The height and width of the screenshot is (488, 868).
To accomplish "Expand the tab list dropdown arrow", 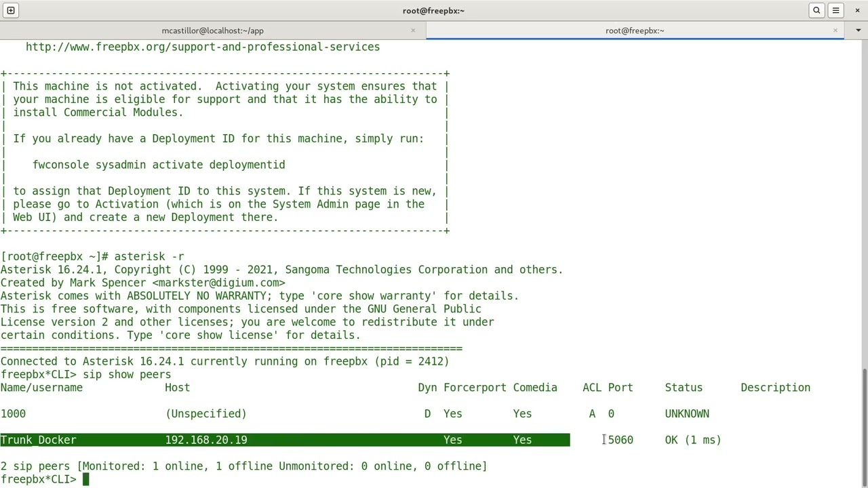I will click(858, 30).
